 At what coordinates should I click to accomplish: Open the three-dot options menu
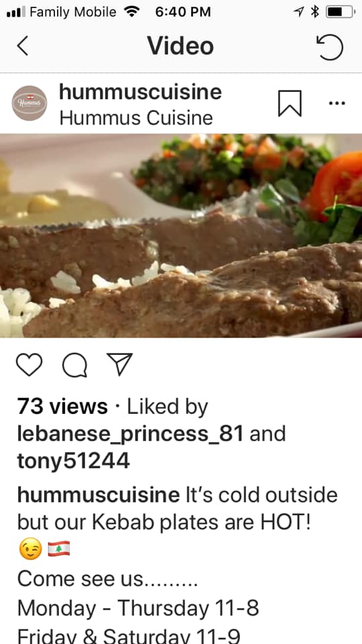tap(337, 103)
